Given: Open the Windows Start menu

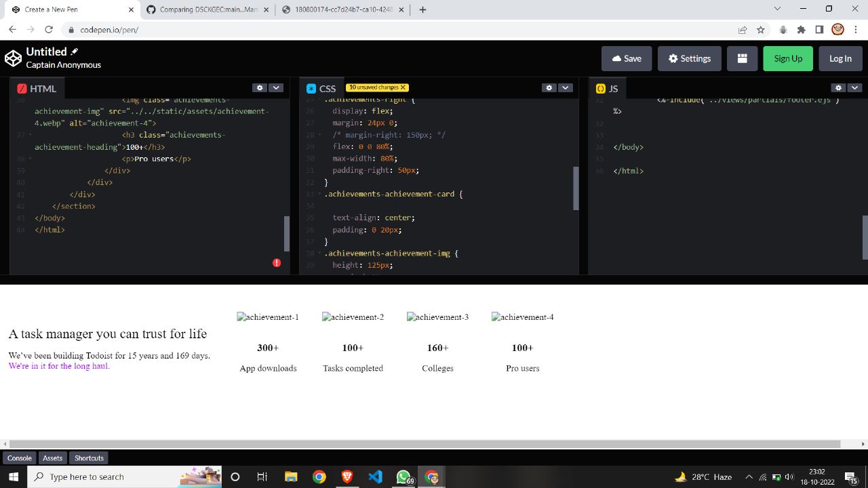Looking at the screenshot, I should click(12, 476).
